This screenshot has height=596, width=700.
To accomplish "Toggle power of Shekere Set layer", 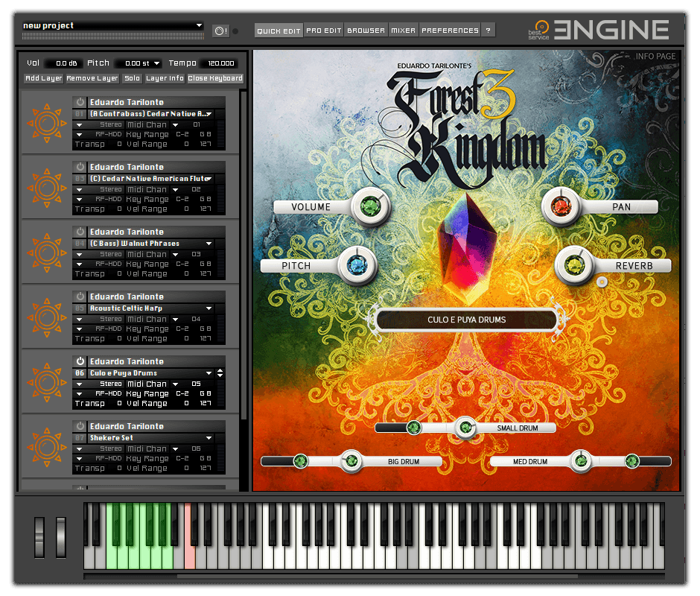I will pyautogui.click(x=80, y=426).
